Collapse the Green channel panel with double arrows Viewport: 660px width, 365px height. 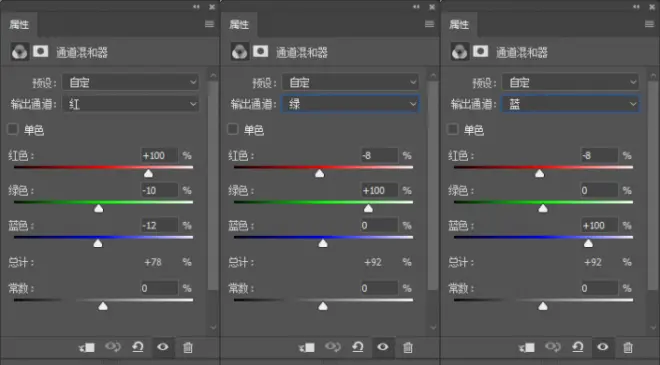pos(416,7)
